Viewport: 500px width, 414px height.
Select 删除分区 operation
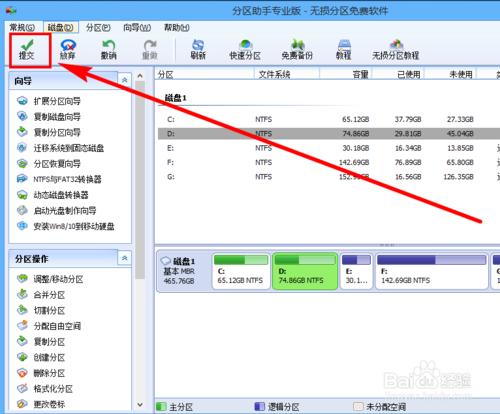pos(41,373)
